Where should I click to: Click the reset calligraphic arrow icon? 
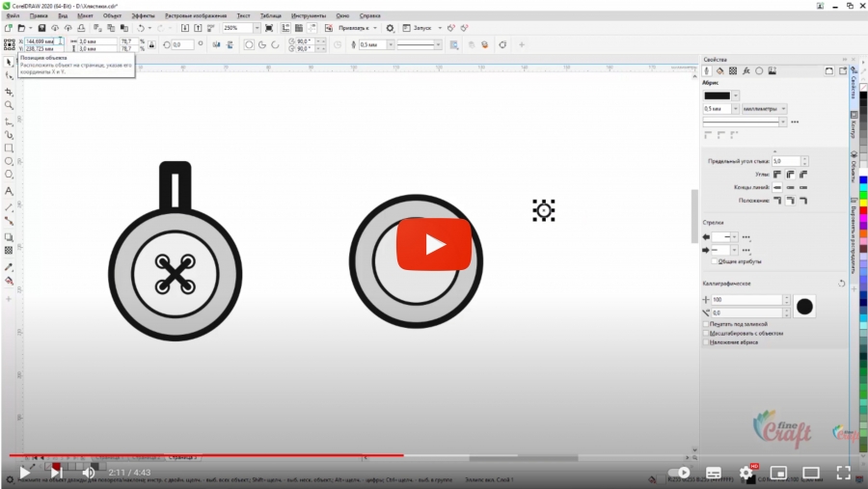(841, 284)
